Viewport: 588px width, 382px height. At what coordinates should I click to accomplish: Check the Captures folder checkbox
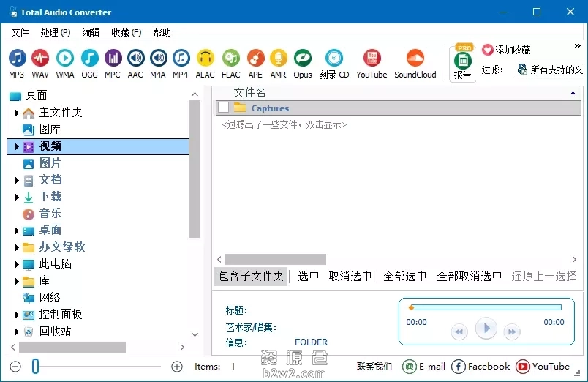click(224, 108)
